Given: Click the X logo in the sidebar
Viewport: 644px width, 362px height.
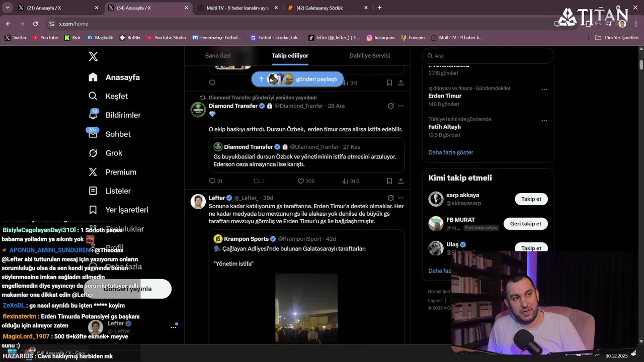Looking at the screenshot, I should click(93, 57).
